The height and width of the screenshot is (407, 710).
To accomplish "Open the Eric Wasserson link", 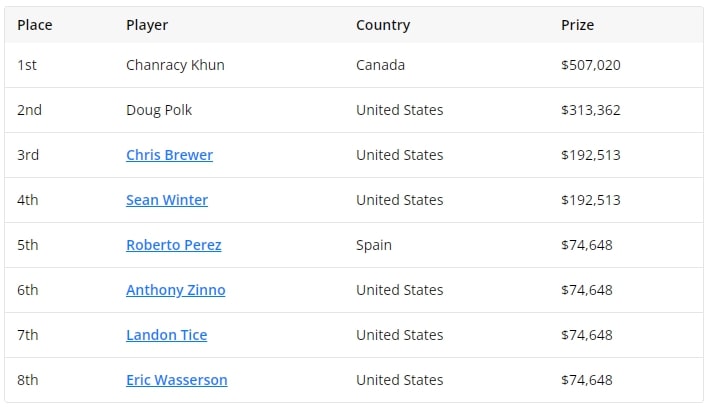I will coord(177,380).
